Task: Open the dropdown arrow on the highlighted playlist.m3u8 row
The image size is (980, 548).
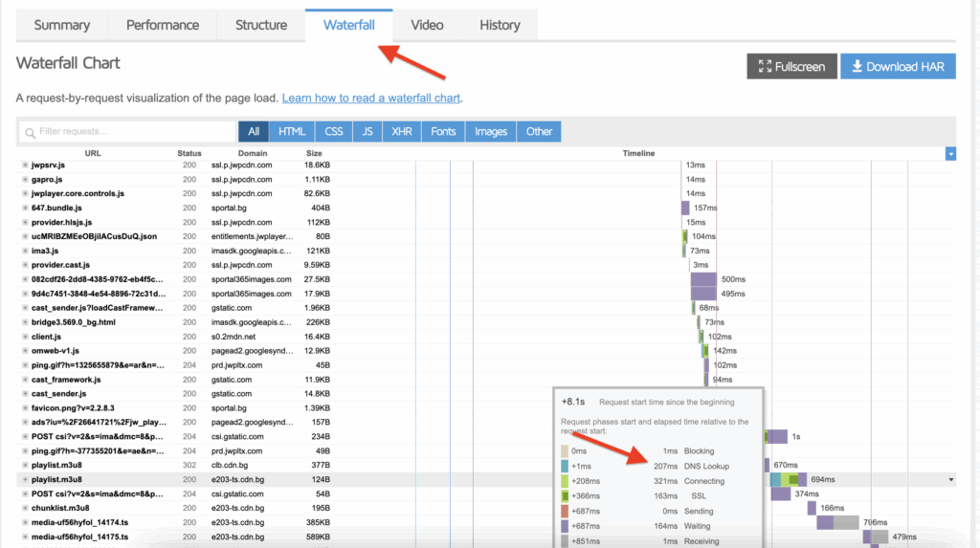Action: tap(951, 480)
